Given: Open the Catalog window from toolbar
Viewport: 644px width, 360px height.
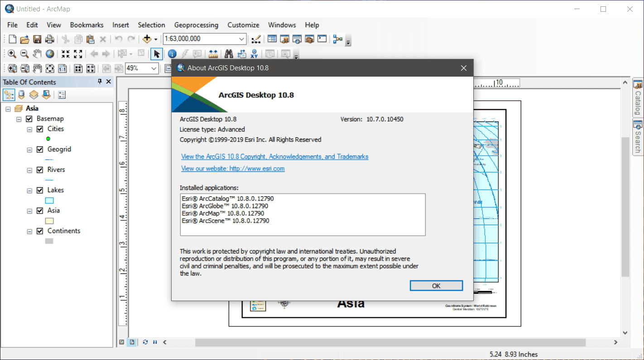Looking at the screenshot, I should coord(285,39).
